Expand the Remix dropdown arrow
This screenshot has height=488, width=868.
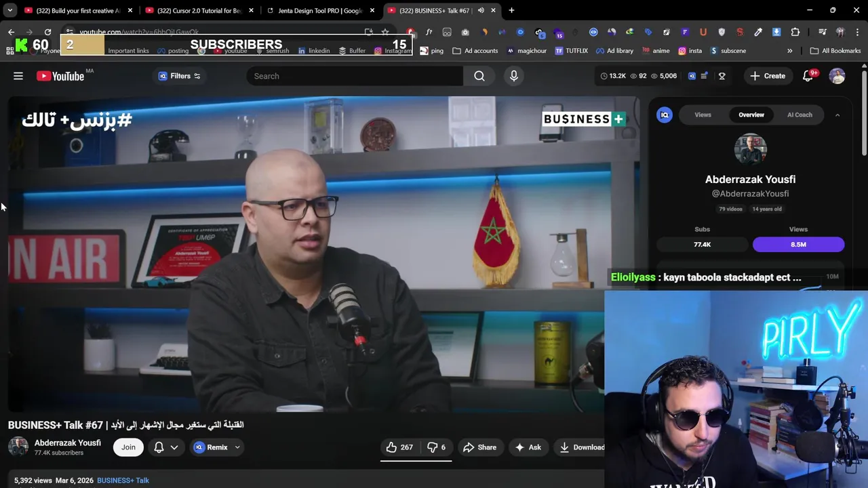click(x=237, y=447)
